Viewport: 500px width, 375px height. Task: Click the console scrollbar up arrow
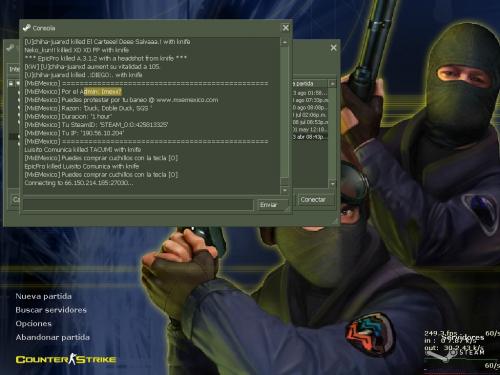pyautogui.click(x=285, y=42)
